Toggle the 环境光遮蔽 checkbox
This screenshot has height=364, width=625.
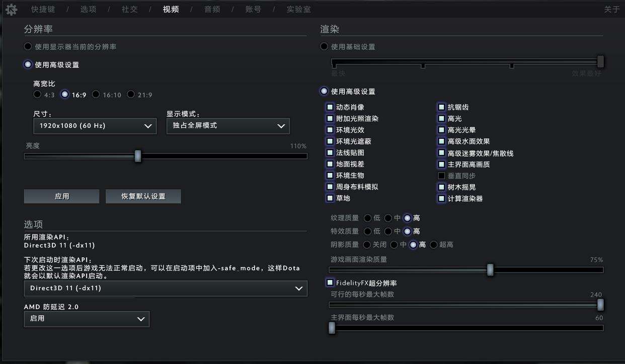[x=330, y=141]
